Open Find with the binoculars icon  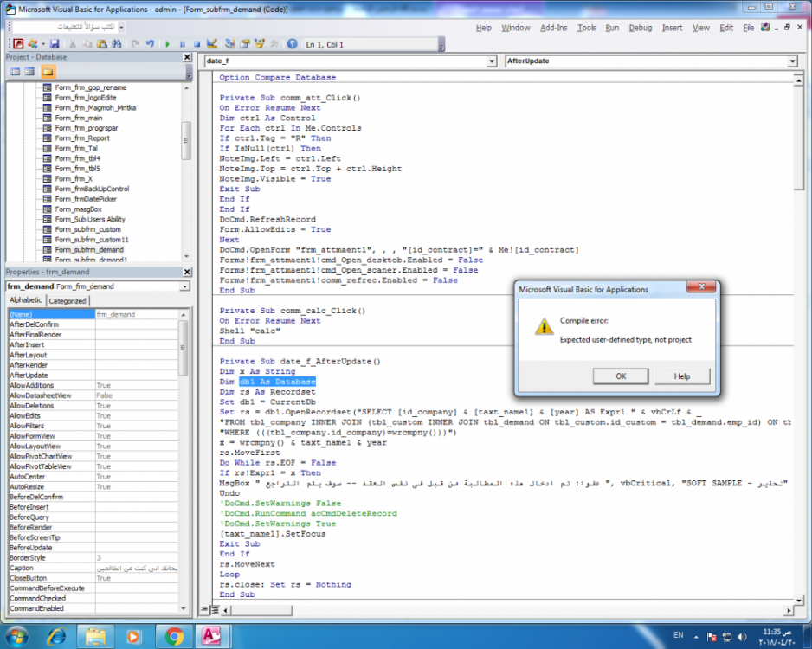tap(117, 44)
